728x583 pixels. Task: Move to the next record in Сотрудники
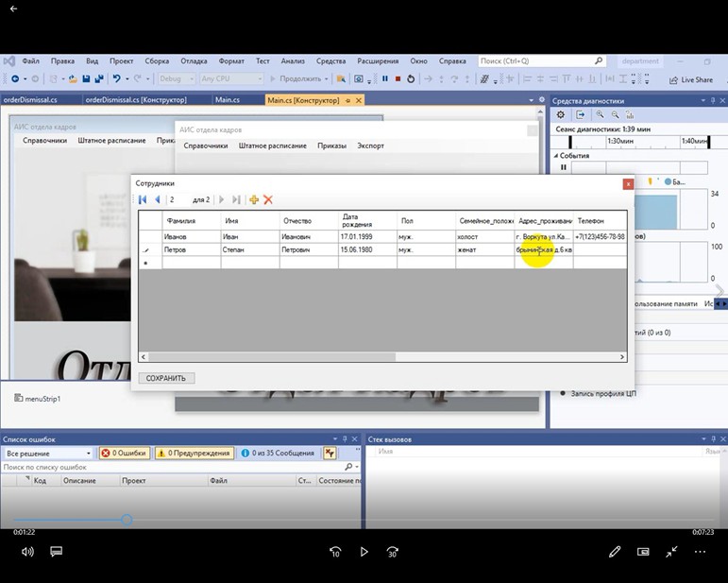tap(222, 199)
